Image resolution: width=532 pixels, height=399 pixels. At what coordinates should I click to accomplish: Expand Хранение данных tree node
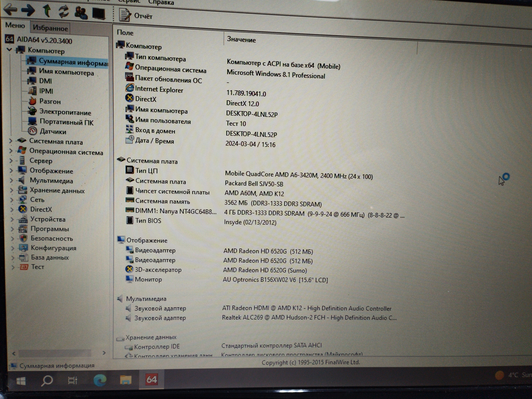pos(12,190)
